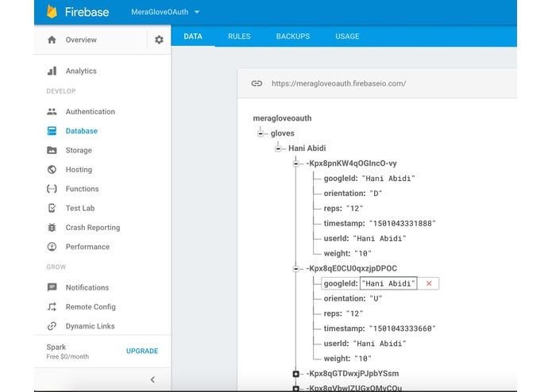552x392 pixels.
Task: Click the Functions brackets icon
Action: [x=52, y=189]
